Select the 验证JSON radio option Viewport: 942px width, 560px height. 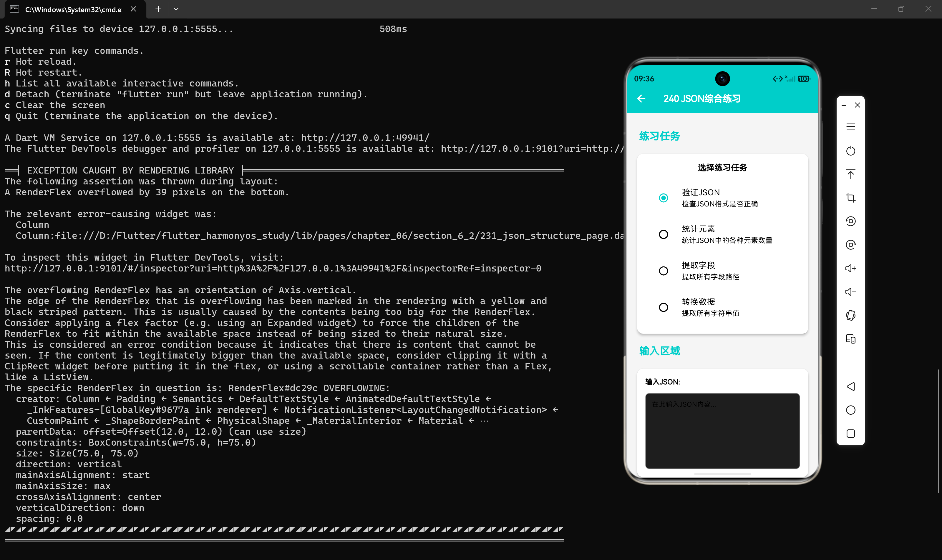click(663, 198)
